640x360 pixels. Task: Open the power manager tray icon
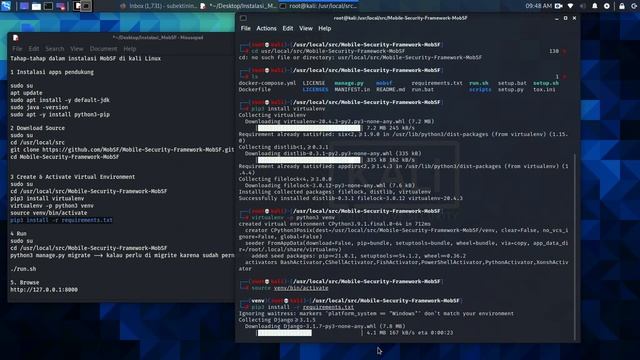[x=607, y=6]
